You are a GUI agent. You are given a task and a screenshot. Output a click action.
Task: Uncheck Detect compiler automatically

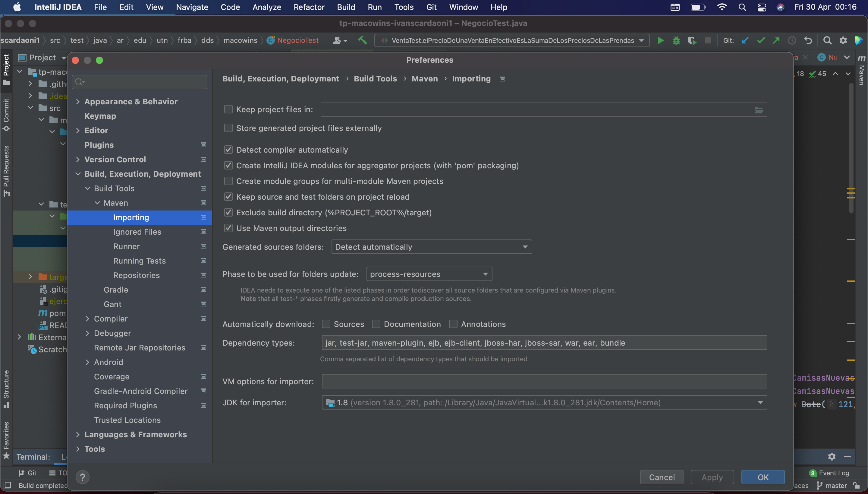[x=228, y=150]
